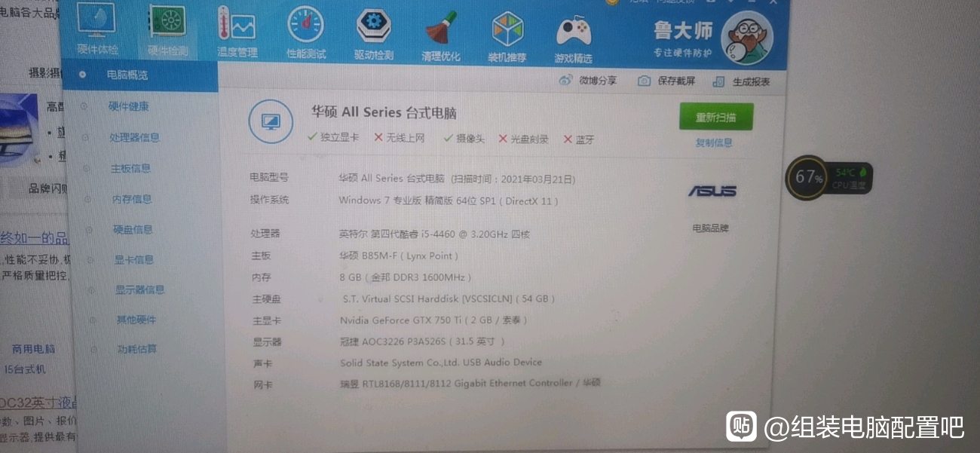Click the 无线上网 status indicator
The width and height of the screenshot is (980, 453).
tap(400, 138)
